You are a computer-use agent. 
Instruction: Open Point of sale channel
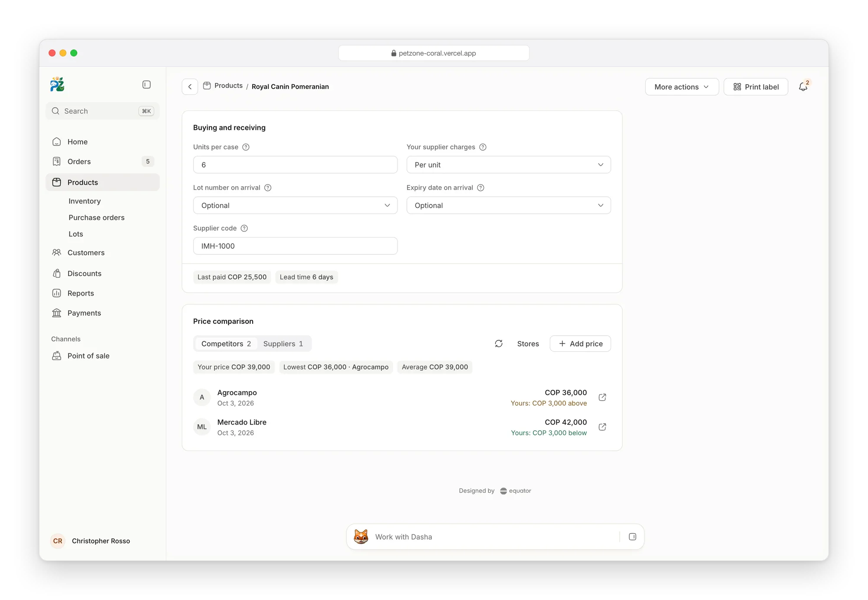pos(102,356)
